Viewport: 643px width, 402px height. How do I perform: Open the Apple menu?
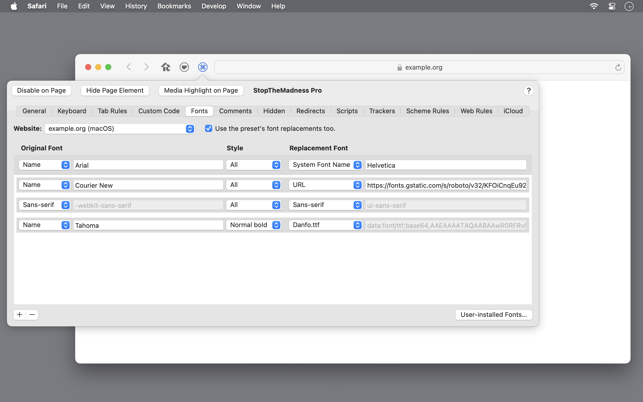click(14, 6)
